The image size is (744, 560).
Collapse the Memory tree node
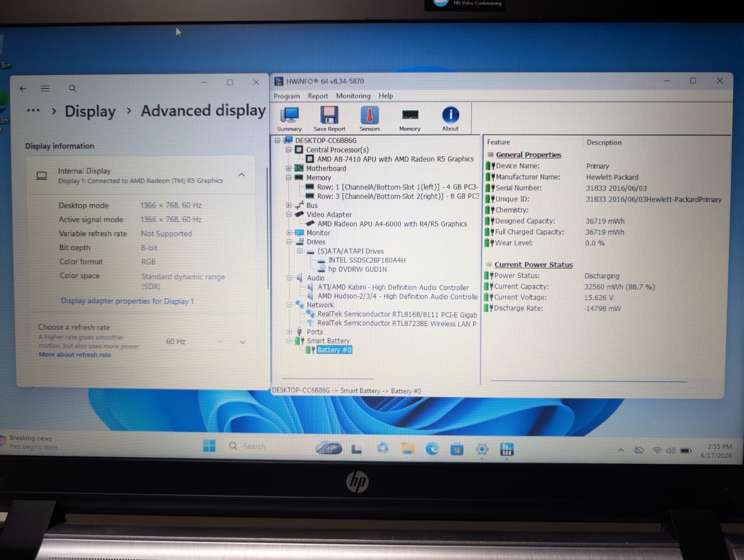click(x=288, y=178)
